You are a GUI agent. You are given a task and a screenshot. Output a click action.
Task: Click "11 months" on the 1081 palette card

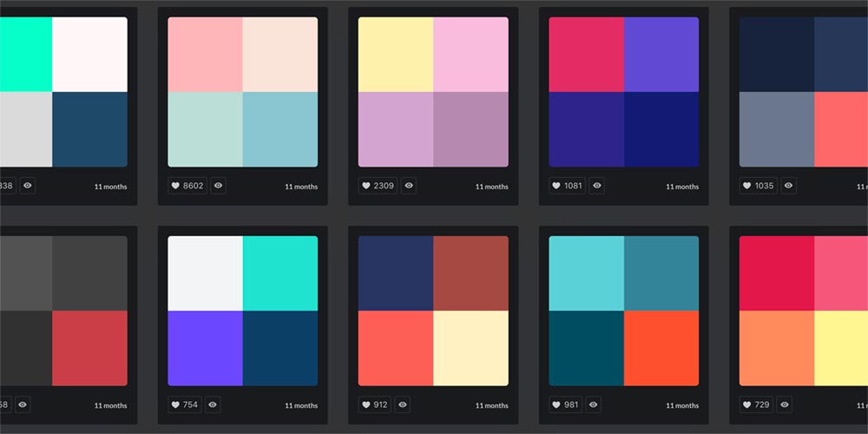click(x=682, y=187)
